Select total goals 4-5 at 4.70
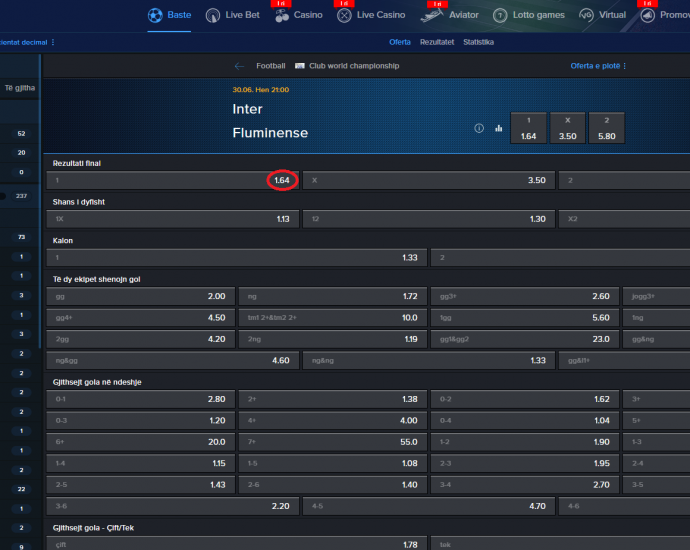Screen dimensions: 690x550 click(429, 506)
